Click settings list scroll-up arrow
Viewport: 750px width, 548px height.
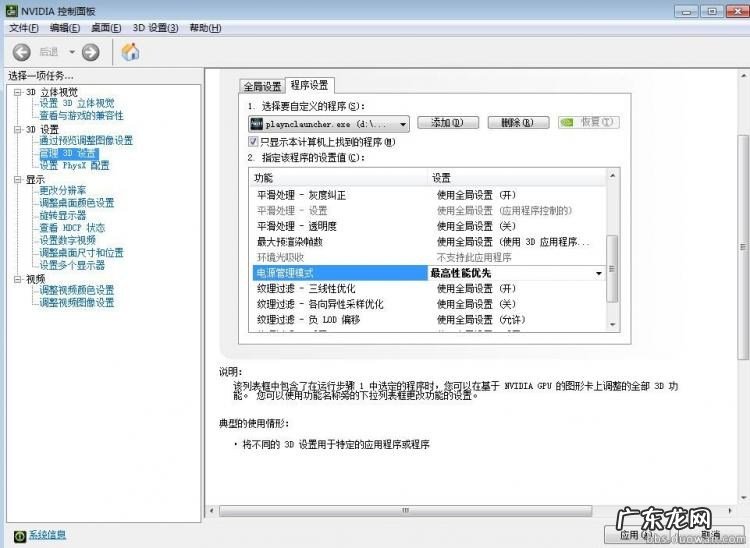pyautogui.click(x=612, y=176)
